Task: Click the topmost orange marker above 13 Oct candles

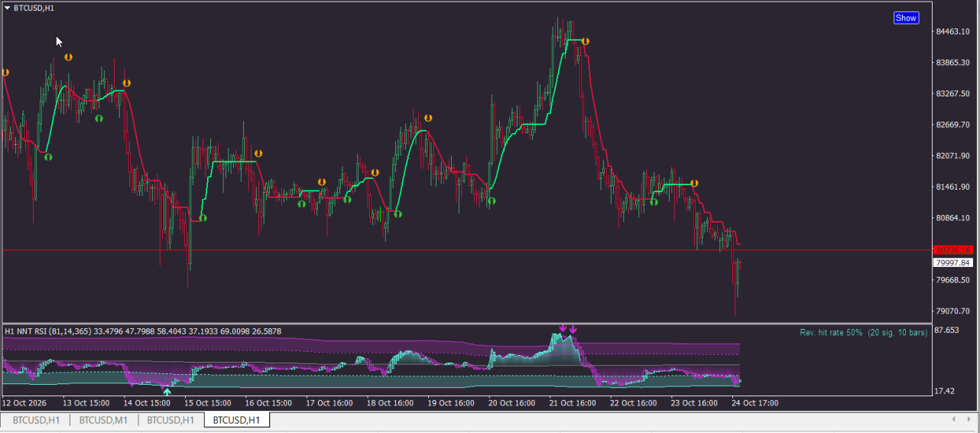Action: [68, 57]
